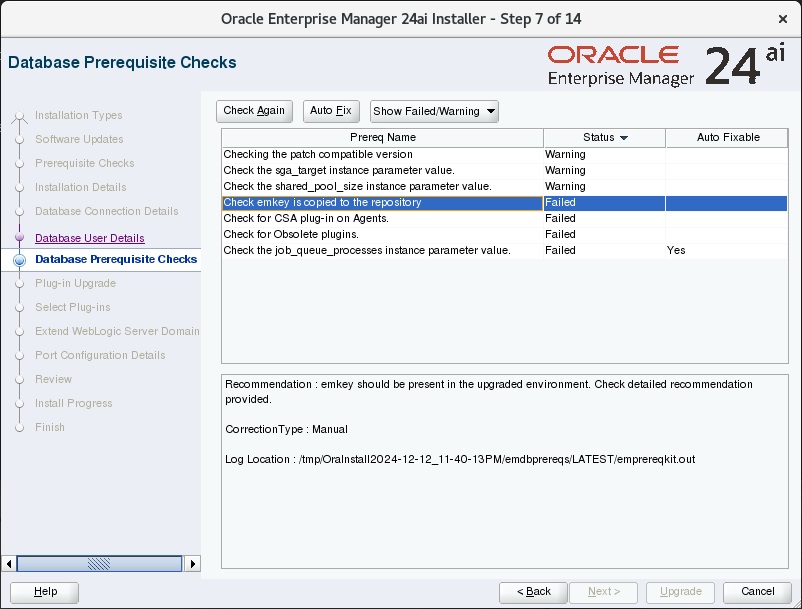Select the sga_target instance parameter check row
This screenshot has height=609, width=802.
(x=504, y=170)
